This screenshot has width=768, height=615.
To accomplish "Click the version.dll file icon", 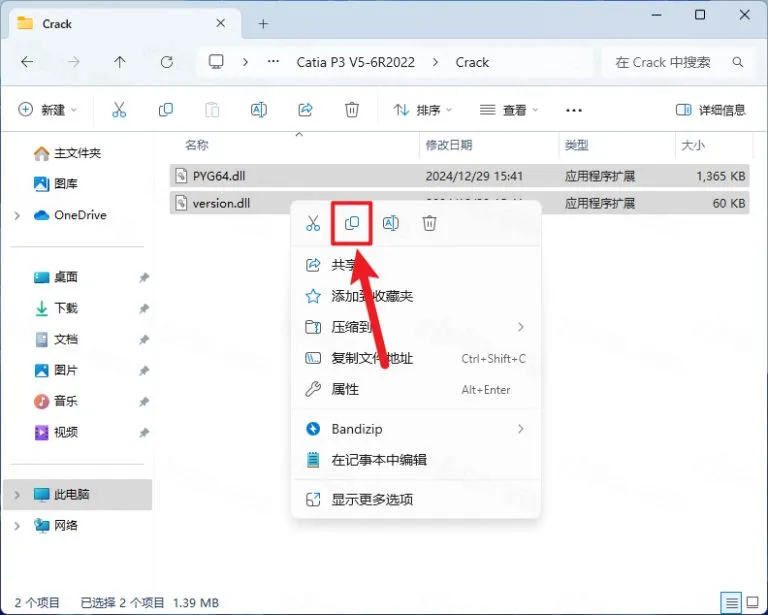I will coord(181,203).
